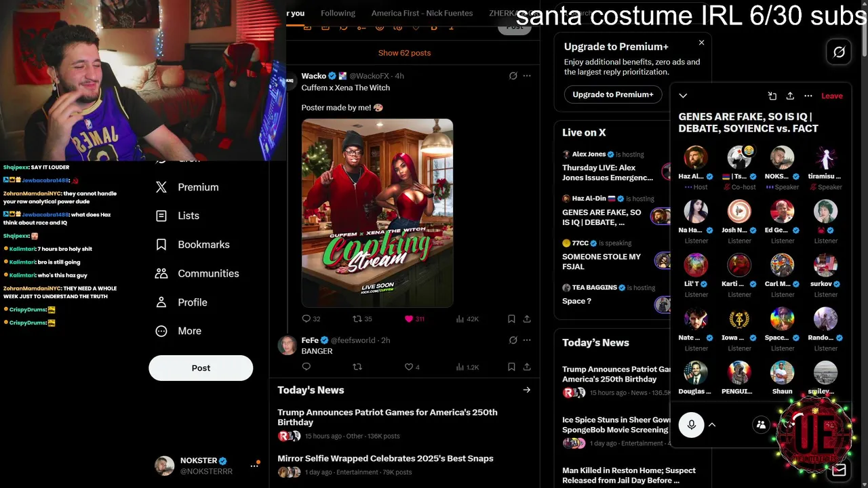This screenshot has height=488, width=868.
Task: Like FeFe's BANGER post
Action: (412, 367)
